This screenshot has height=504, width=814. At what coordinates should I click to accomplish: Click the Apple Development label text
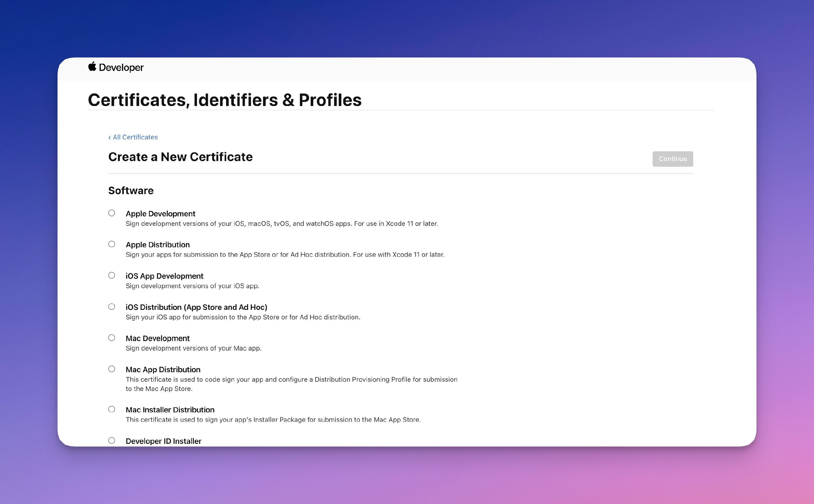[160, 214]
